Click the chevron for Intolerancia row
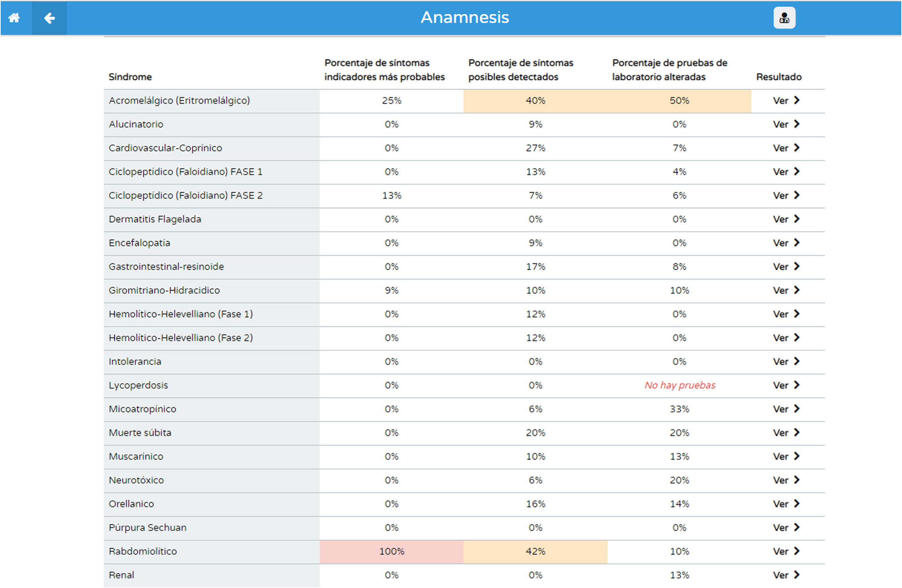The image size is (902, 588). point(797,361)
